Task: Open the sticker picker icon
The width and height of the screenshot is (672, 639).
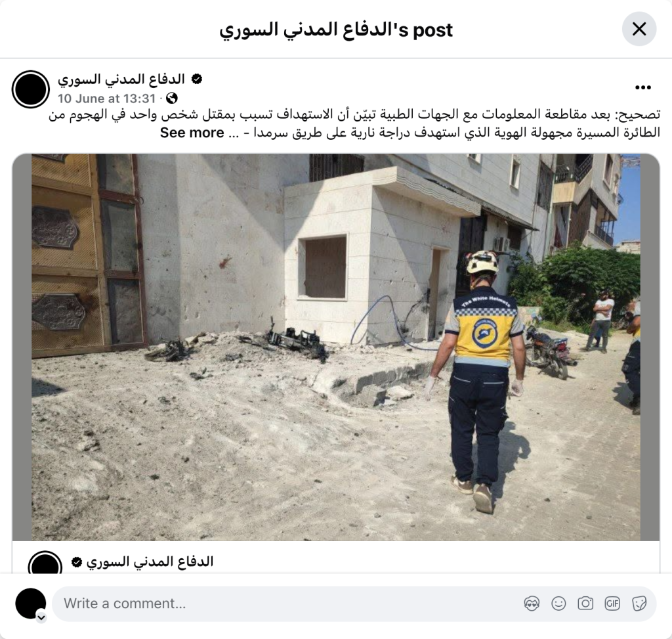Action: pos(639,604)
